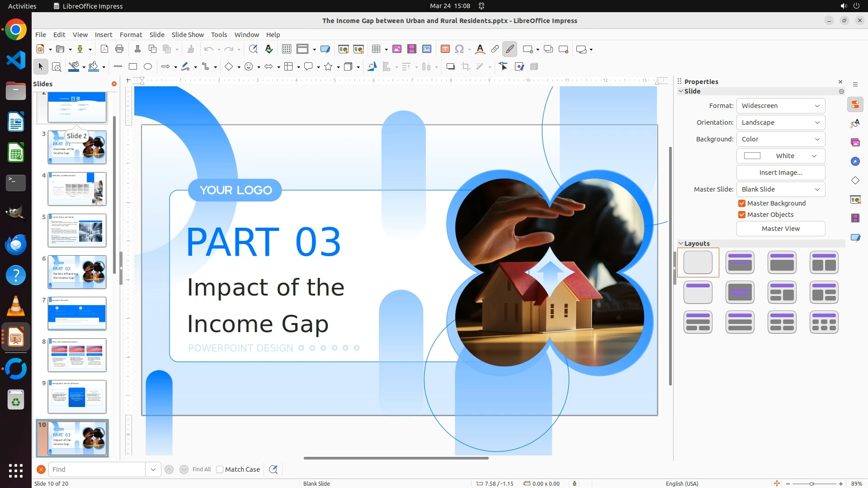Click the Master View button

pos(780,229)
